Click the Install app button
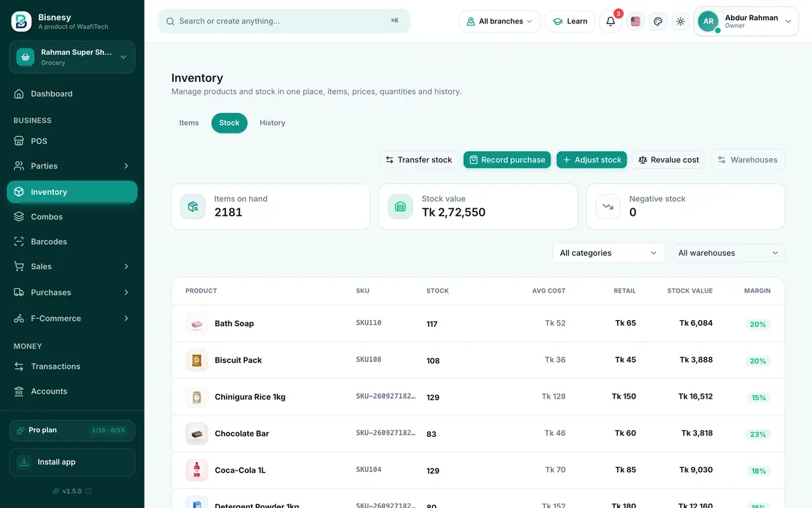 [x=72, y=462]
